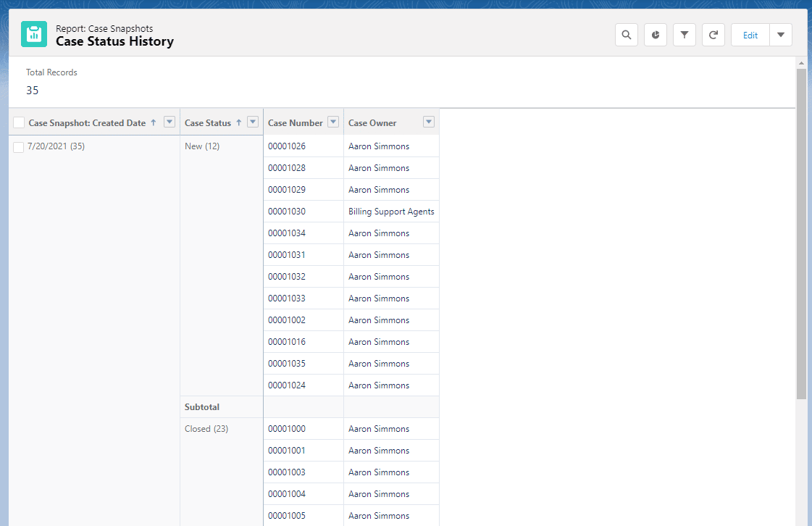Open the Case Status column dropdown
This screenshot has width=812, height=526.
click(253, 122)
